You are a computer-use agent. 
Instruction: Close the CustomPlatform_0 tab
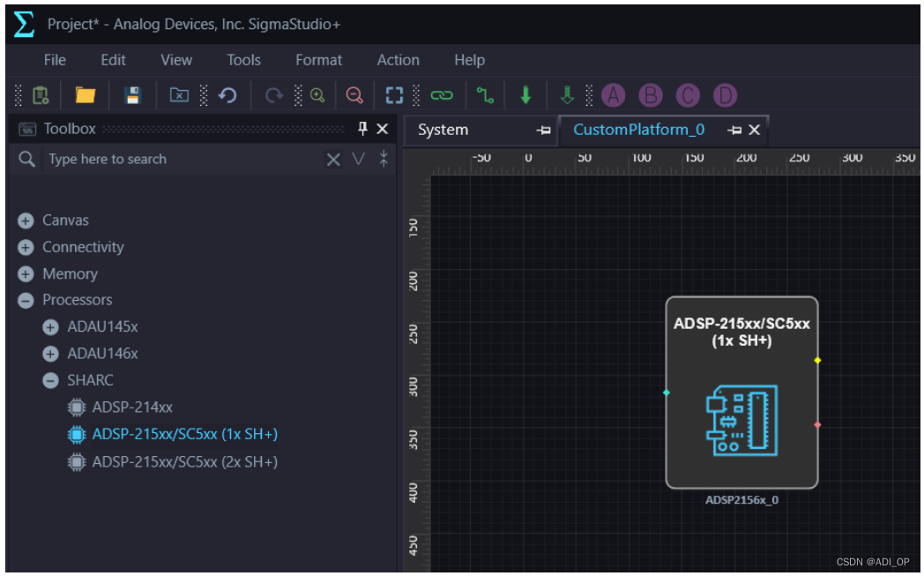[755, 130]
